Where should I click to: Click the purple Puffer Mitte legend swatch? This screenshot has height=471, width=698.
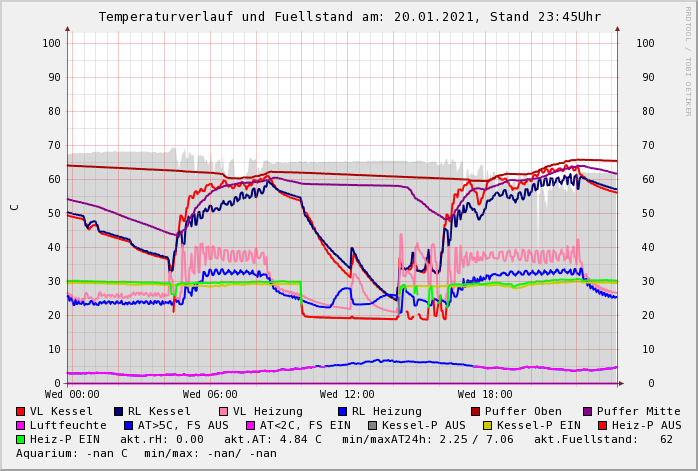587,412
